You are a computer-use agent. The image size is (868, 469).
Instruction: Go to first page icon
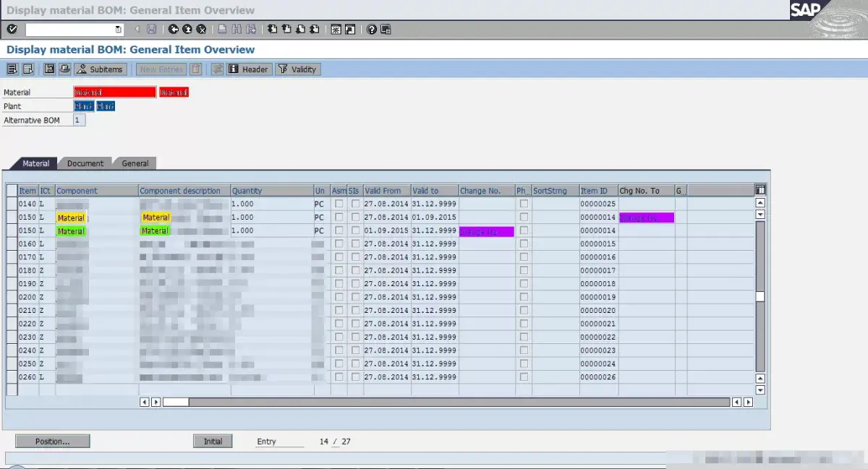(x=272, y=30)
